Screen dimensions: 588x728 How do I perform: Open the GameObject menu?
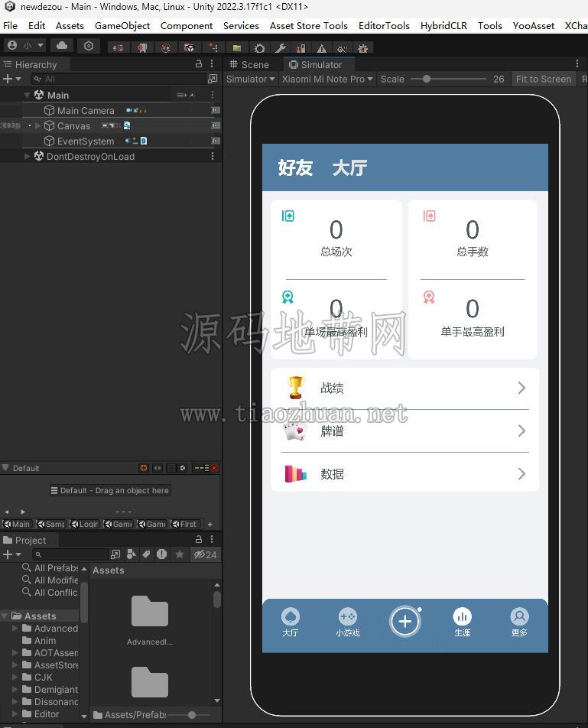tap(122, 26)
